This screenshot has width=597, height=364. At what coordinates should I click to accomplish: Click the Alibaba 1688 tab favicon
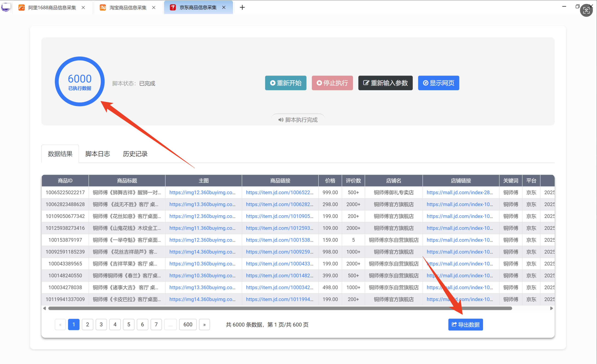(x=22, y=8)
